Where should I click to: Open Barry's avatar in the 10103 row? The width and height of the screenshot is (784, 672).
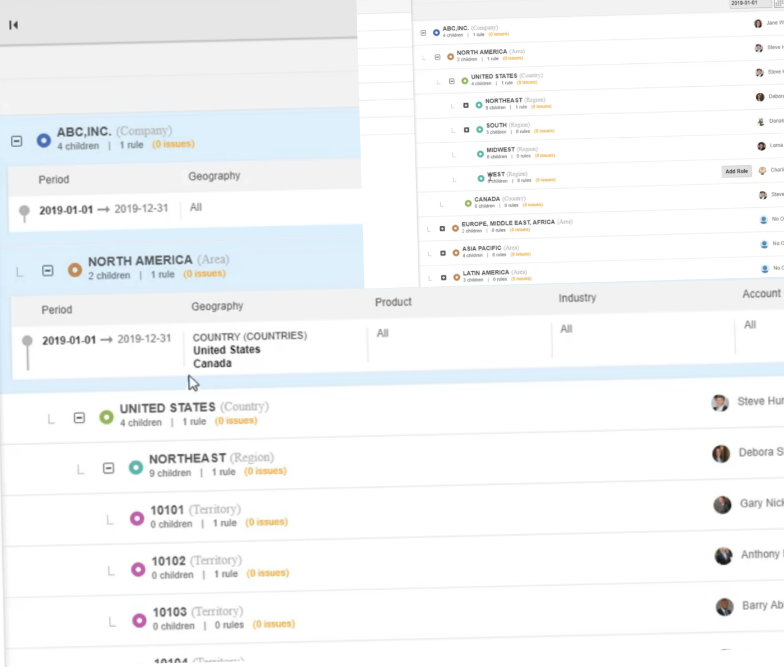(725, 606)
